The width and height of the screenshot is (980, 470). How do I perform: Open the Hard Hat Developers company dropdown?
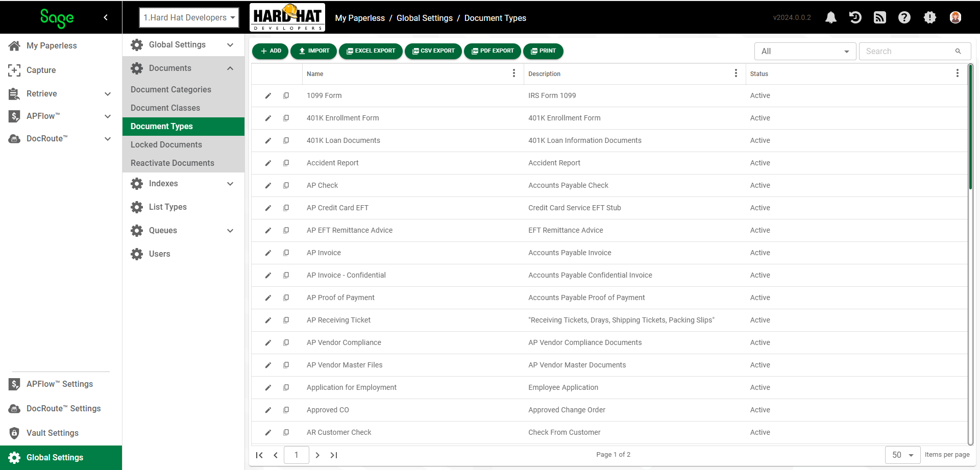click(x=189, y=17)
